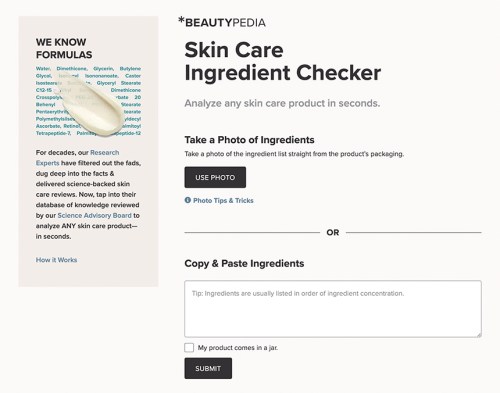Open the Research Experts link
The width and height of the screenshot is (500, 393).
77,158
